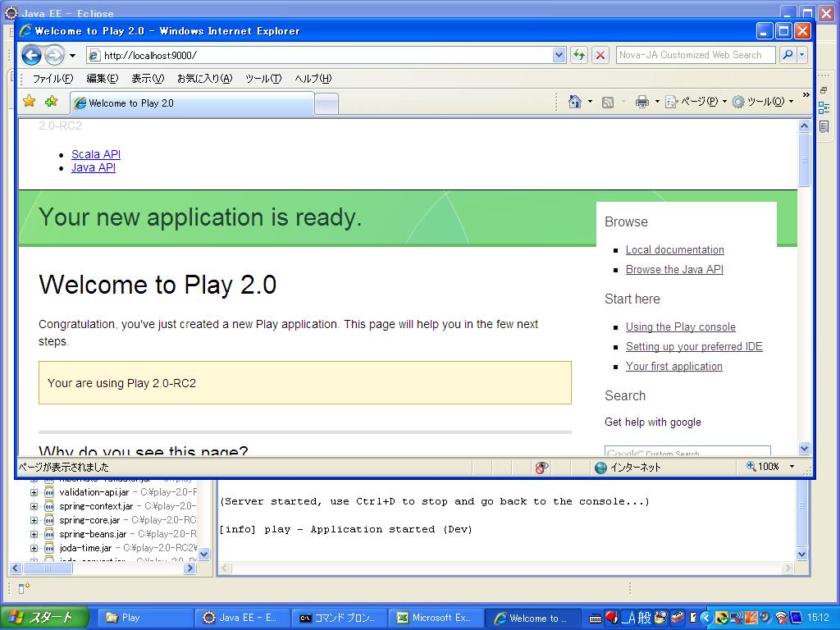Viewport: 840px width, 630px height.
Task: Click Eclipse outline icon on right edge
Action: [824, 107]
